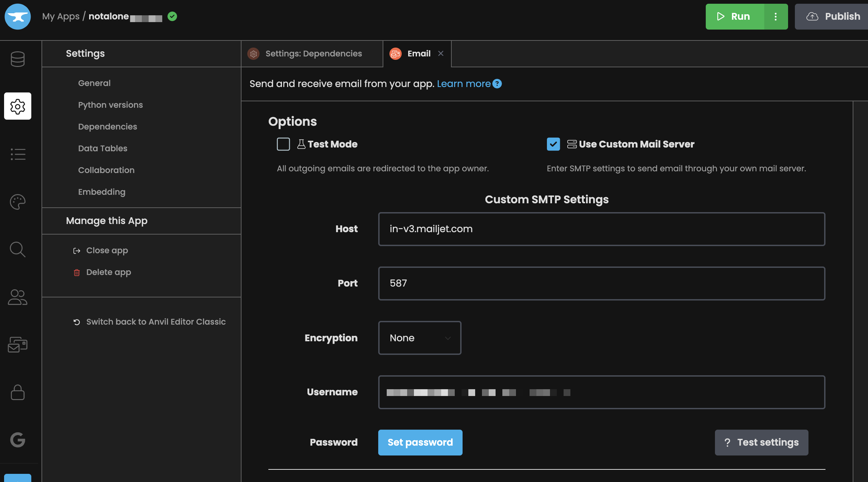Screen dimensions: 868x482
Task: Open the Google service sidebar icon
Action: click(x=18, y=440)
